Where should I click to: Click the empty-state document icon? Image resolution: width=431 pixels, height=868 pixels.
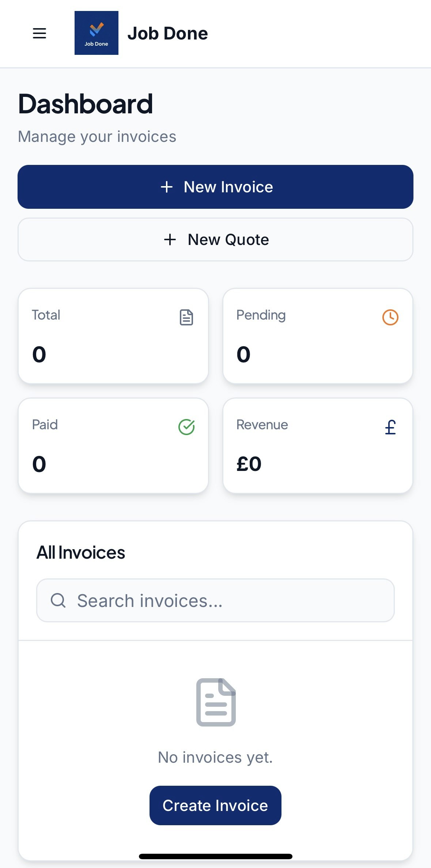tap(216, 702)
